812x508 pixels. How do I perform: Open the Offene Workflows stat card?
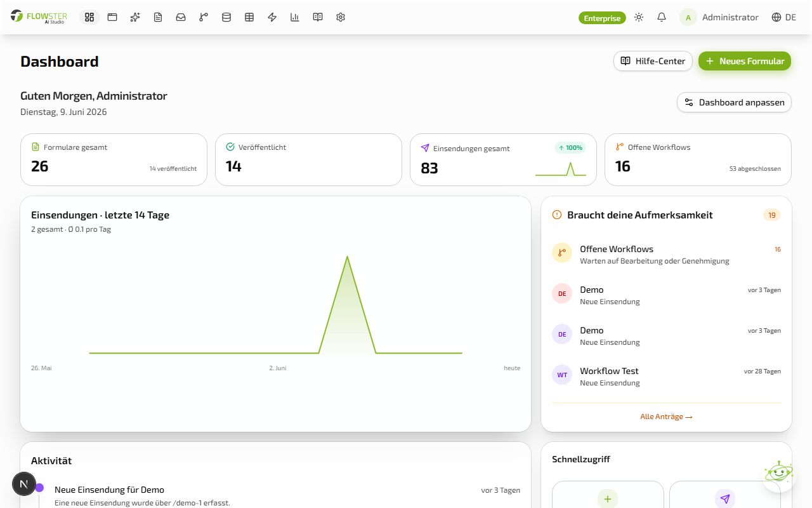coord(698,159)
